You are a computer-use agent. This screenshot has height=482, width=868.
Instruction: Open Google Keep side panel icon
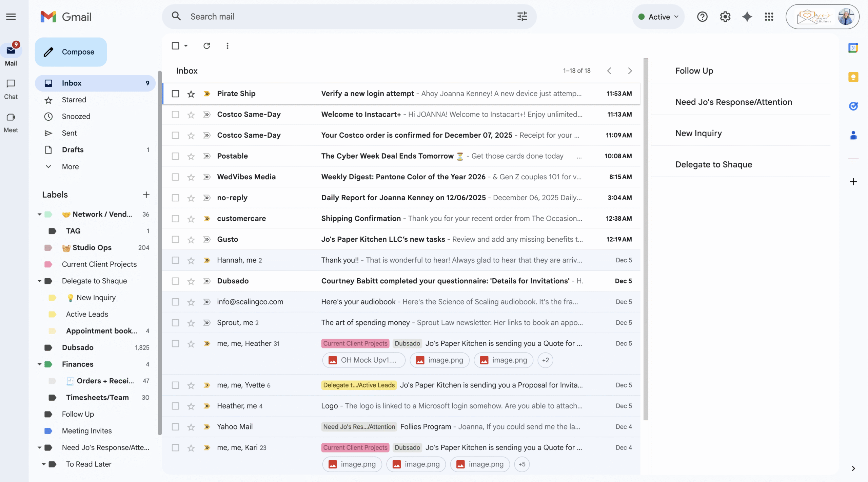[853, 77]
